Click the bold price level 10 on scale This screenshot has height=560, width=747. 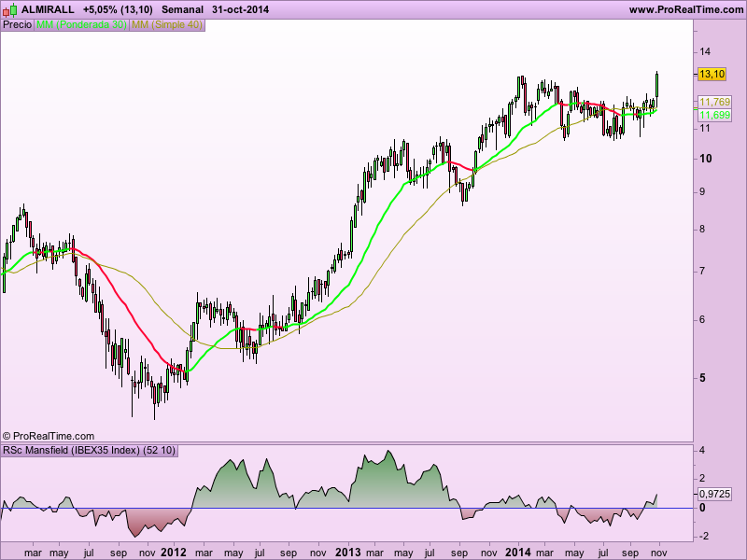point(706,159)
